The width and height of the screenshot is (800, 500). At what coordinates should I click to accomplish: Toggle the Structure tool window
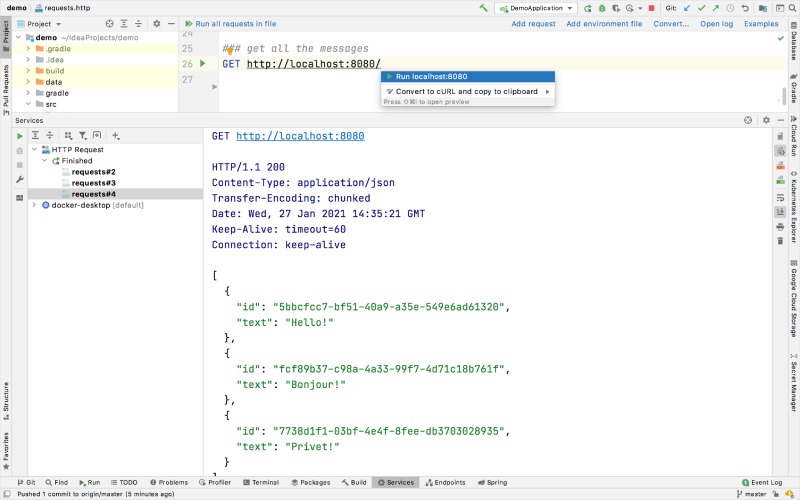(x=6, y=401)
